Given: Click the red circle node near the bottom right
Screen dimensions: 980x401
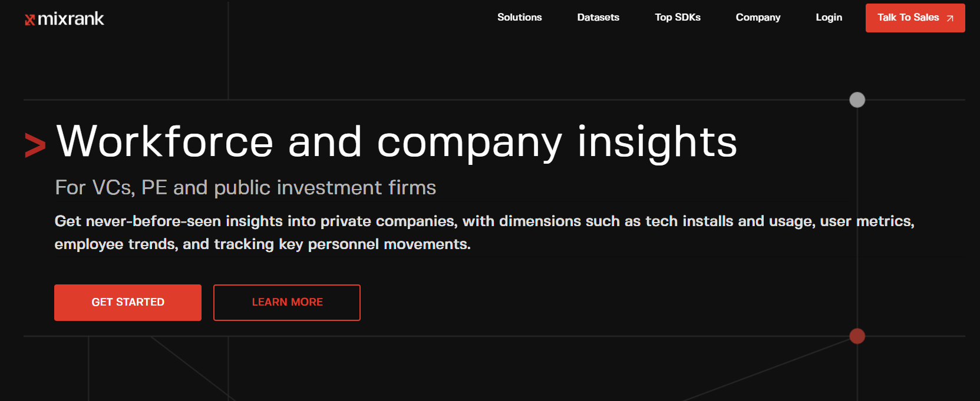Looking at the screenshot, I should coord(857,336).
